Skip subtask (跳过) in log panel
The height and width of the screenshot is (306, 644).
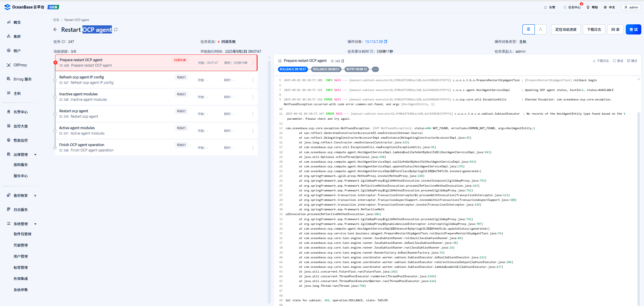(632, 61)
